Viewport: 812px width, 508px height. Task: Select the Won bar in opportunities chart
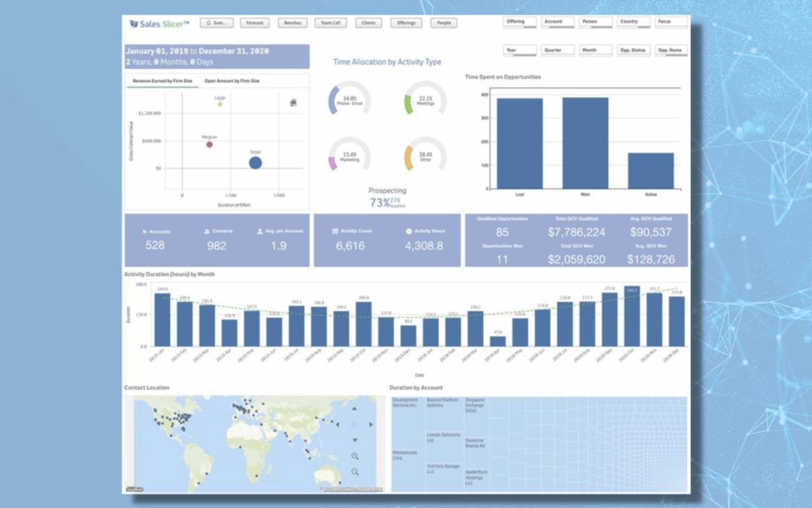pos(585,143)
